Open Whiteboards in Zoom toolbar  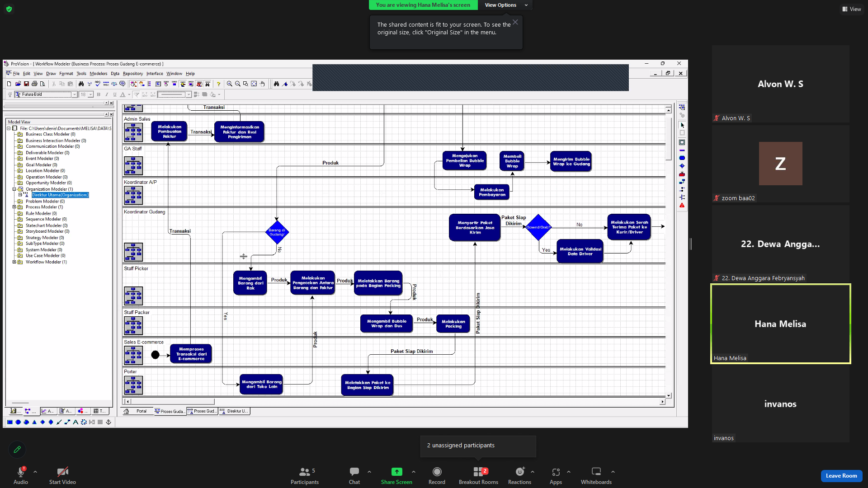click(596, 476)
